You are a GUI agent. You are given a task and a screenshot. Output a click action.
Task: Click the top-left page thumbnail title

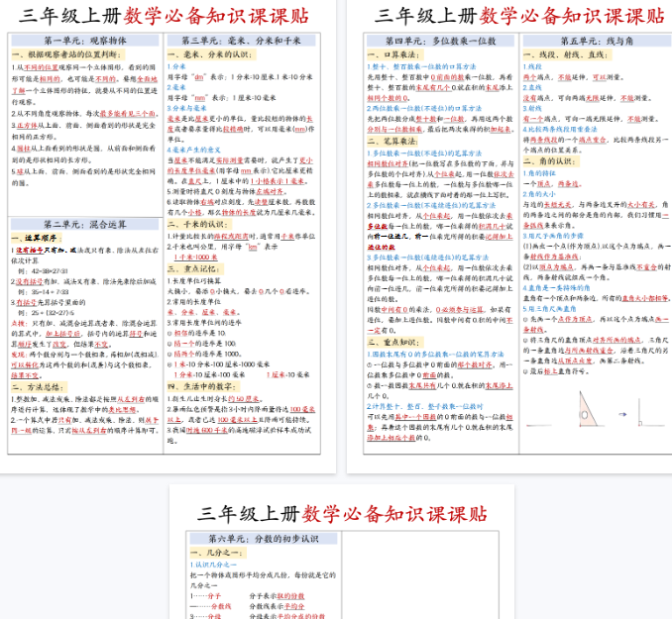[167, 15]
